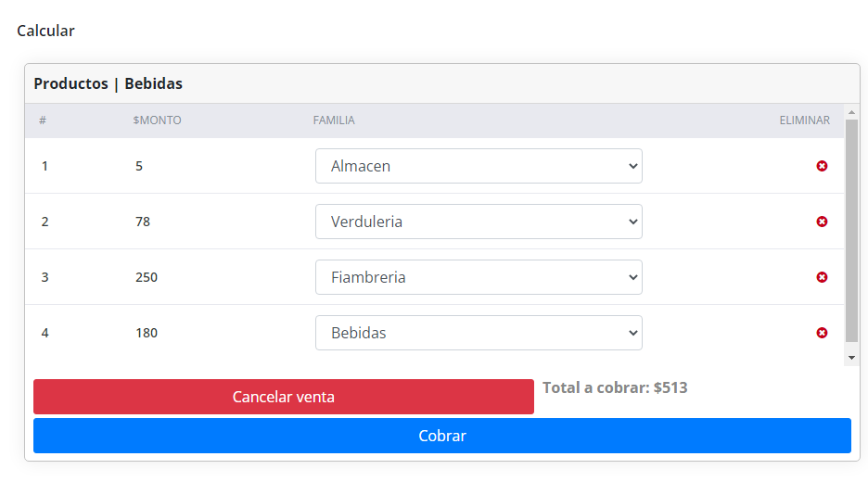Select the 250 amount cell in row 3
868x482 pixels.
[147, 277]
